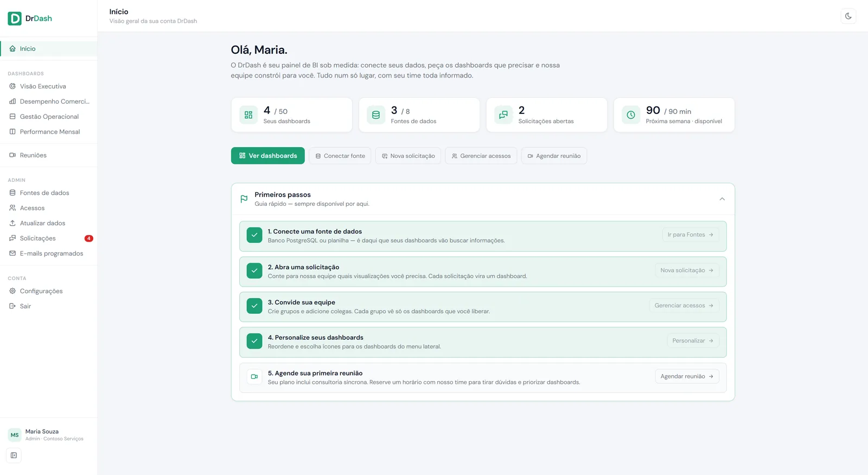Image resolution: width=868 pixels, height=475 pixels.
Task: Click the Solicitações chat icon in the sidebar
Action: (x=12, y=238)
